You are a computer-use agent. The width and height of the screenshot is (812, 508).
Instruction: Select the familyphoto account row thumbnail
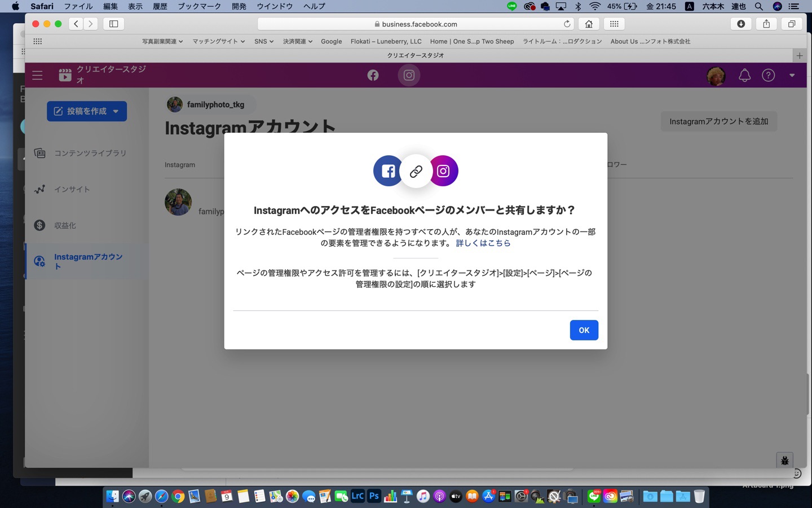click(x=178, y=202)
